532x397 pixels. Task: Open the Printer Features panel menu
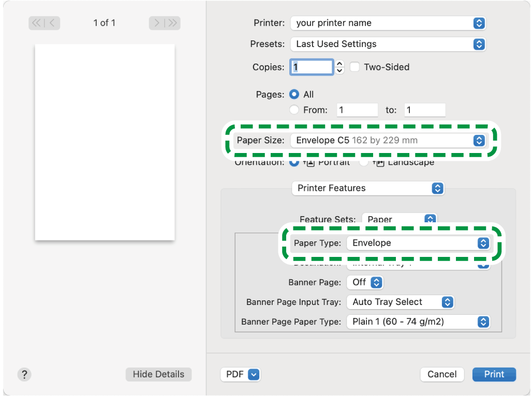[367, 188]
